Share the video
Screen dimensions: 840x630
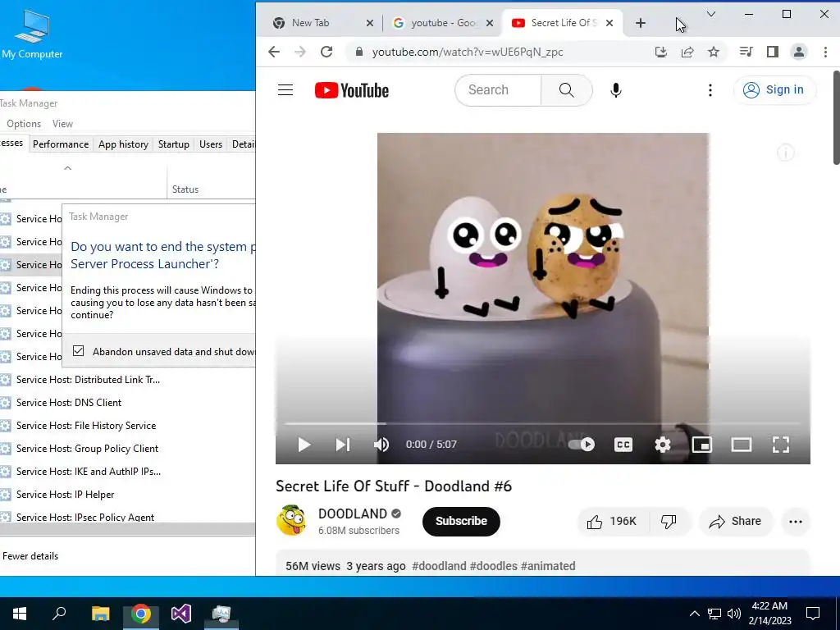pyautogui.click(x=735, y=521)
